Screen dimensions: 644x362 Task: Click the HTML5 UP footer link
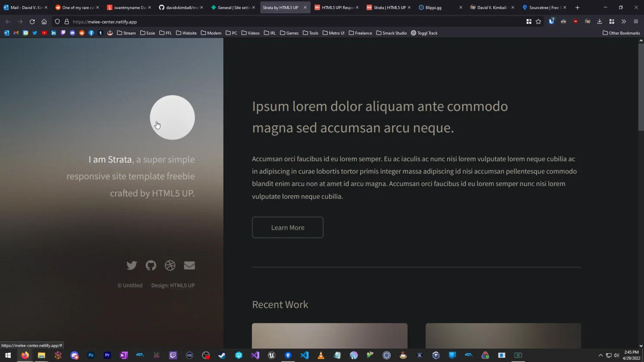pyautogui.click(x=182, y=285)
